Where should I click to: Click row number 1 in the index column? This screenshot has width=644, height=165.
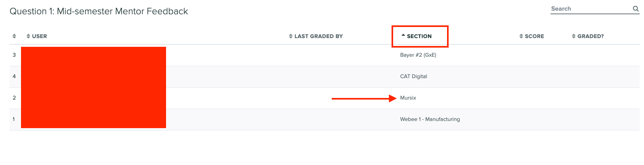tap(14, 119)
